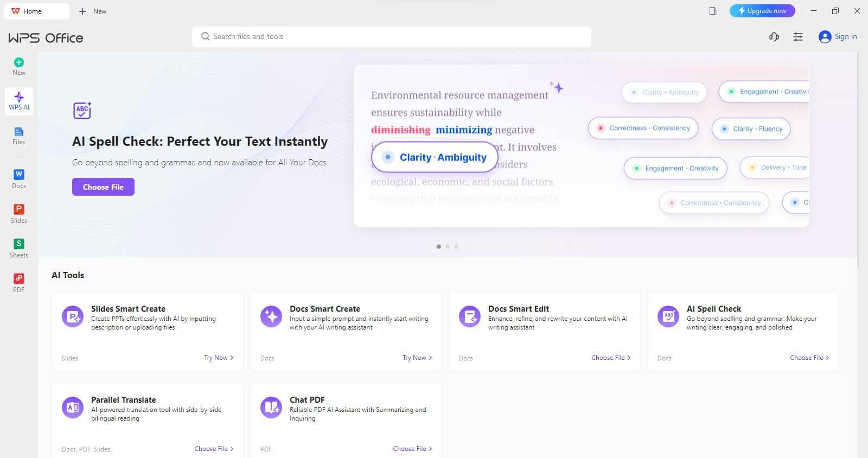868x458 pixels.
Task: Click the headset support icon
Action: click(x=774, y=37)
